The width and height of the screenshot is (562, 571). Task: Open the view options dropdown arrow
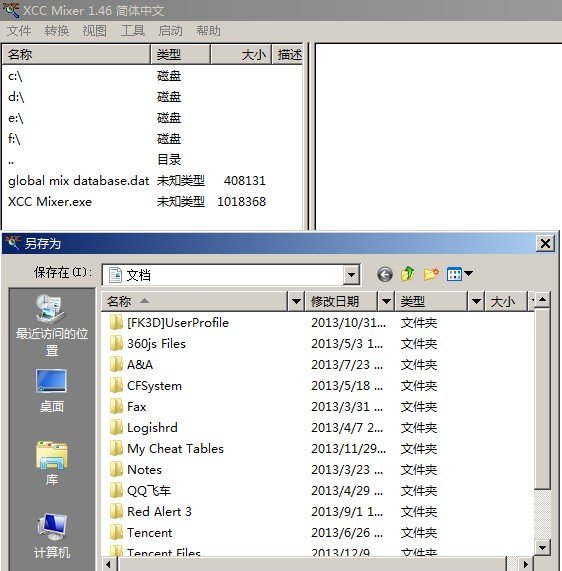[468, 273]
